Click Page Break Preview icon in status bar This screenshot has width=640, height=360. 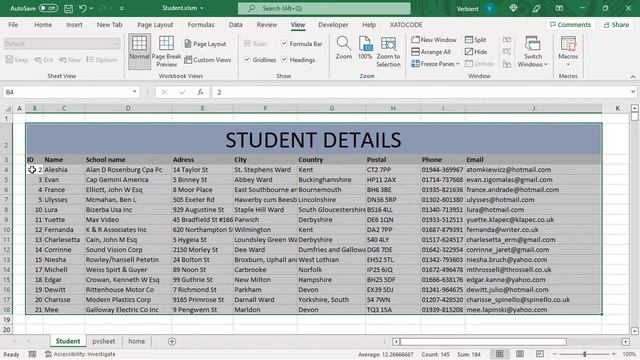coord(540,354)
